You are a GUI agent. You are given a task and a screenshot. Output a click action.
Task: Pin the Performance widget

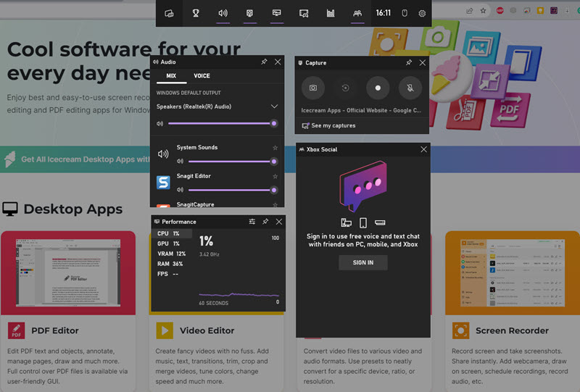point(265,222)
